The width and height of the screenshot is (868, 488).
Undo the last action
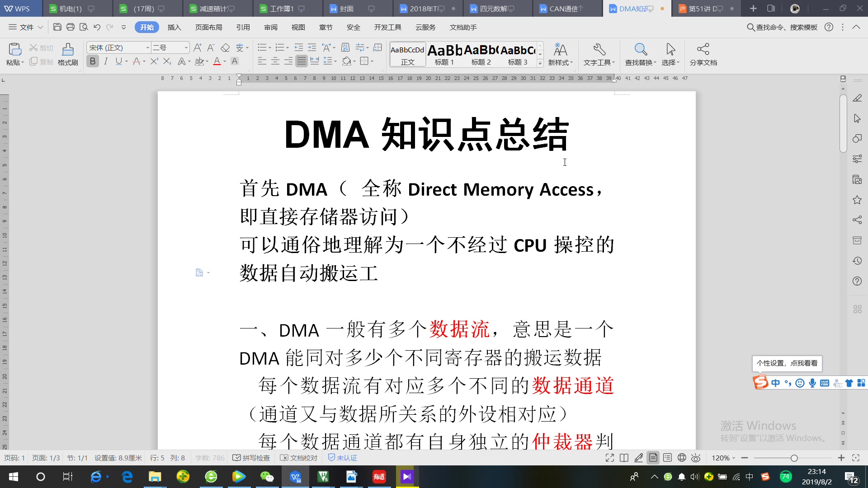(x=97, y=27)
